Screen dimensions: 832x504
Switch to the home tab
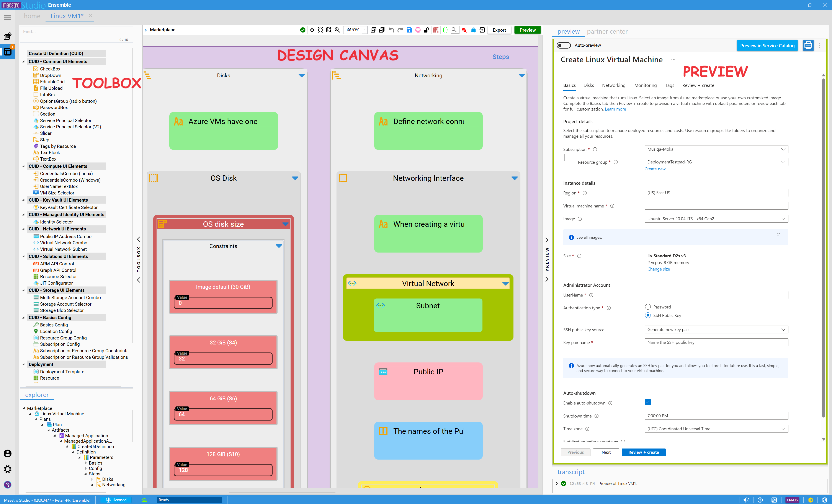click(32, 16)
